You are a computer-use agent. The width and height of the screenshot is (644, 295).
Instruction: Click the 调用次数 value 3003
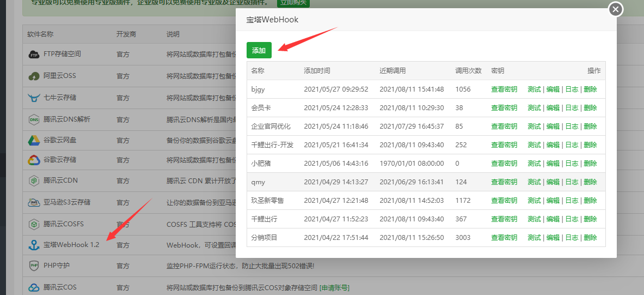pyautogui.click(x=463, y=237)
